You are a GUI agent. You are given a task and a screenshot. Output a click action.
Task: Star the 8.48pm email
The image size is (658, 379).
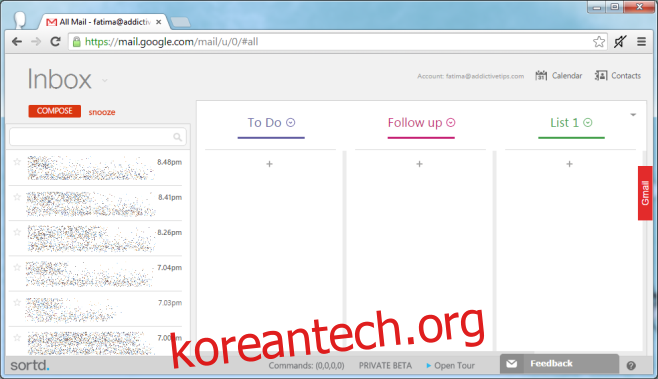17,162
